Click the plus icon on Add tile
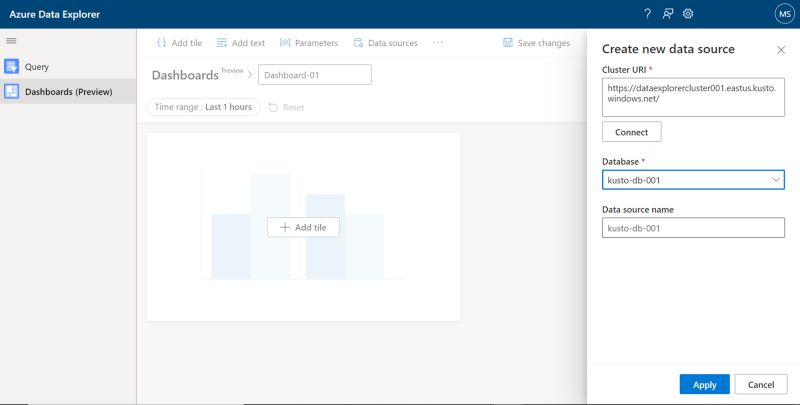Image resolution: width=800 pixels, height=405 pixels. 285,227
